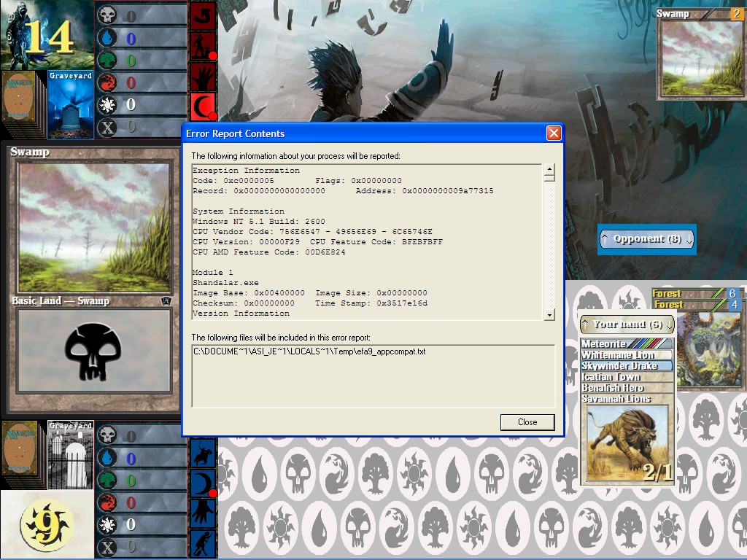Click the Exception Information heading in report

(246, 170)
